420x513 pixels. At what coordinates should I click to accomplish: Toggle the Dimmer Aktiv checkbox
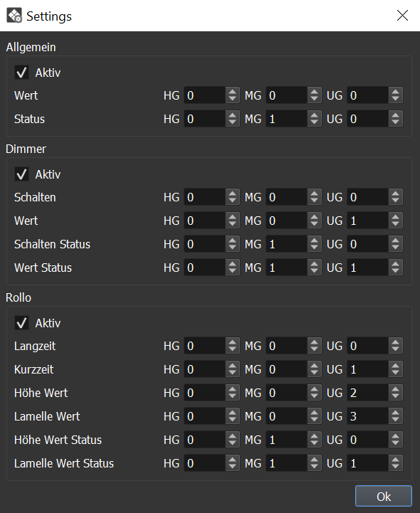pyautogui.click(x=21, y=174)
